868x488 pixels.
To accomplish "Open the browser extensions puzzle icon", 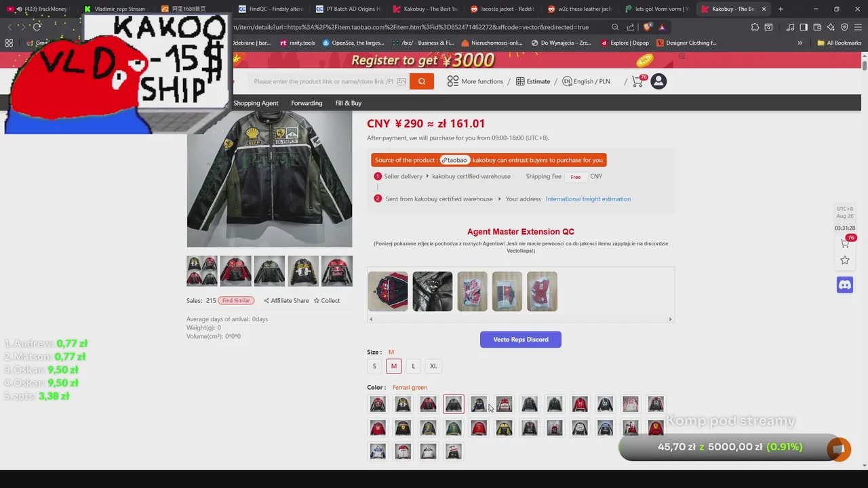I will click(x=755, y=27).
